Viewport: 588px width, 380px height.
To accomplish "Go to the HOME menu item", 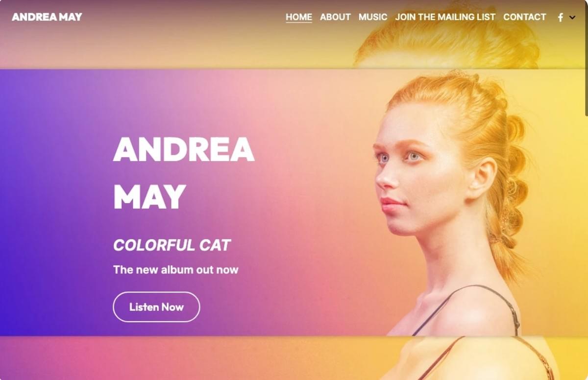I will pyautogui.click(x=299, y=17).
